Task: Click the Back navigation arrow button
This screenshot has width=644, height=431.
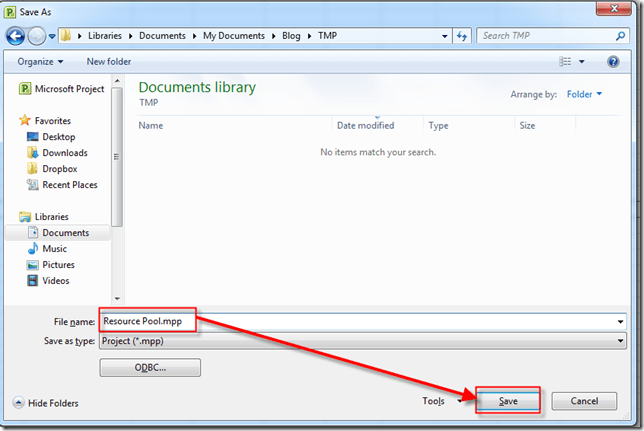Action: [15, 36]
